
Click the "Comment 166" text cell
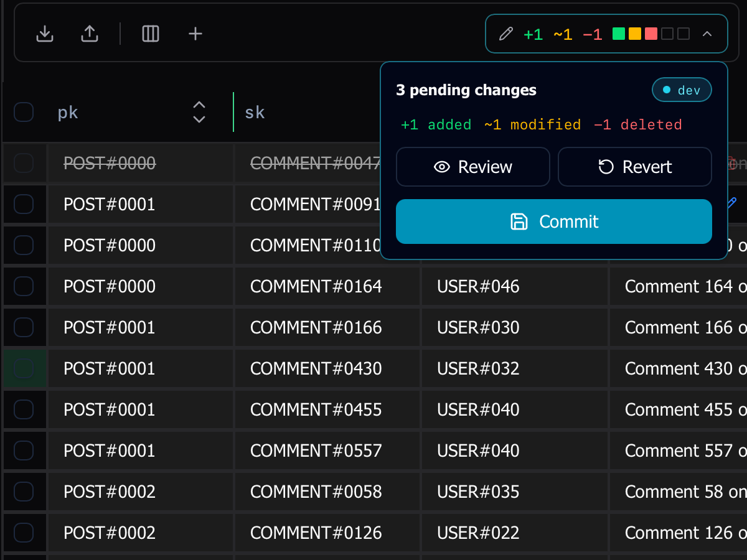678,327
